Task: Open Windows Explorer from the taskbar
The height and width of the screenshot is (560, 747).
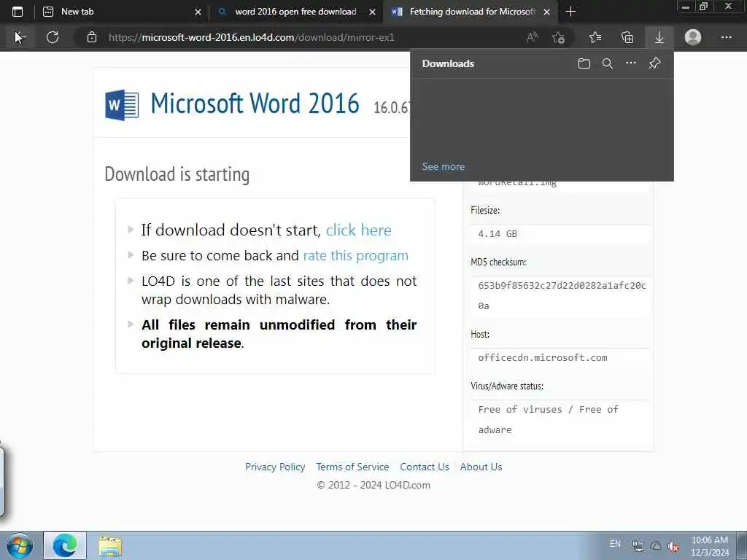Action: (111, 547)
